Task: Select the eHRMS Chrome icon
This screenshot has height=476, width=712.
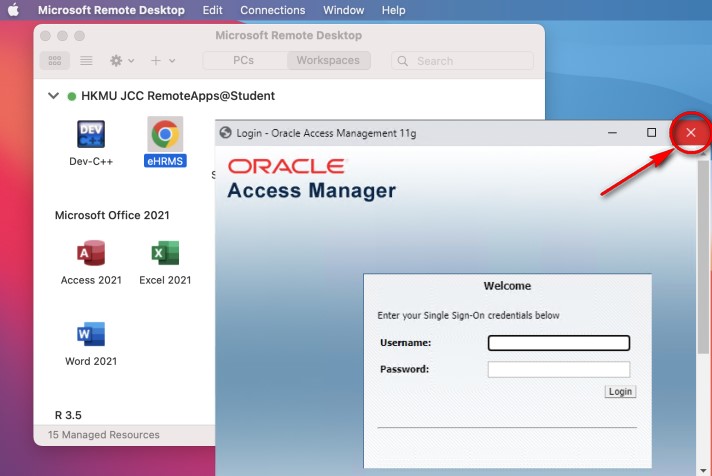Action: (165, 134)
